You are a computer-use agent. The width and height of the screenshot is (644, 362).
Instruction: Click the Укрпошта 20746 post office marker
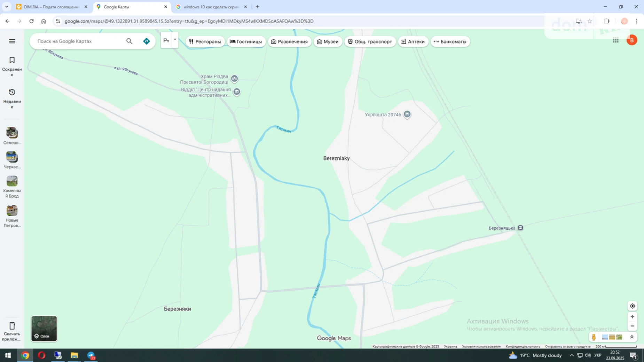(407, 114)
